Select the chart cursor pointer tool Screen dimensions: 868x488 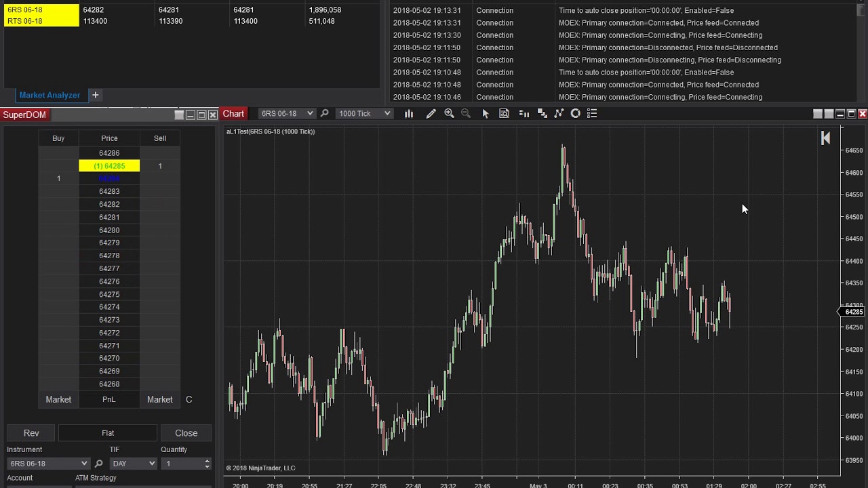tap(486, 114)
